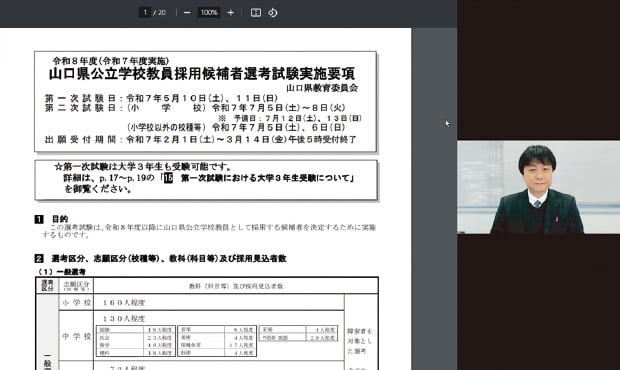620x370 pixels.
Task: Click the line (小学校以外の校種等) 令和7年7月5日
Action: point(236,128)
